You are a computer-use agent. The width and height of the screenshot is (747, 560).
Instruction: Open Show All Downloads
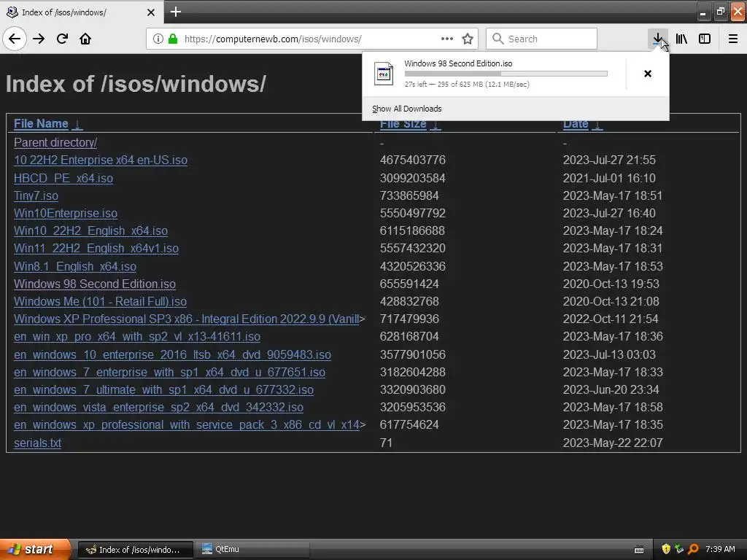[407, 109]
